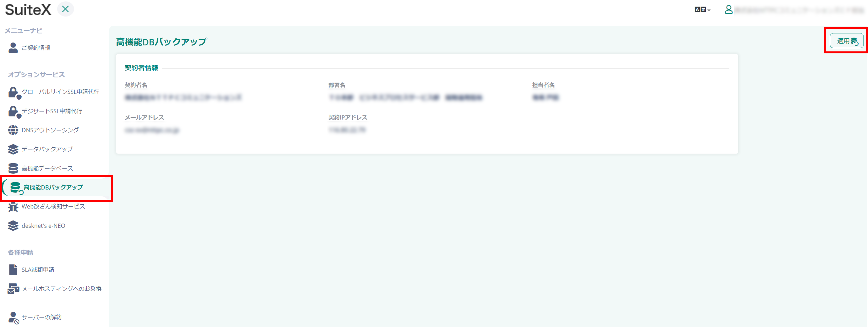This screenshot has height=327, width=868.
Task: Open サーバーの解約 menu item
Action: point(42,317)
